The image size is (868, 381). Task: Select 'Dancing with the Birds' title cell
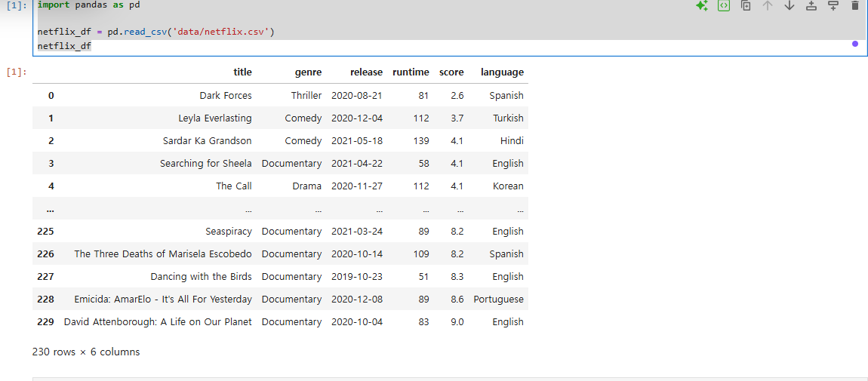coord(202,276)
